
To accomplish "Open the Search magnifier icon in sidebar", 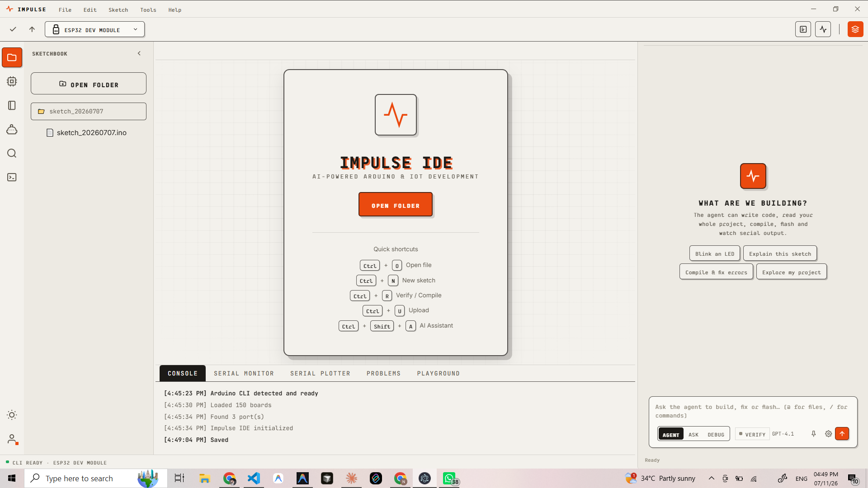I will [12, 153].
